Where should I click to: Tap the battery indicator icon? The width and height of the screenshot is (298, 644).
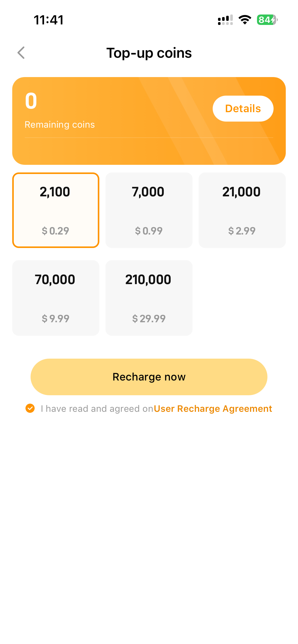point(267,20)
